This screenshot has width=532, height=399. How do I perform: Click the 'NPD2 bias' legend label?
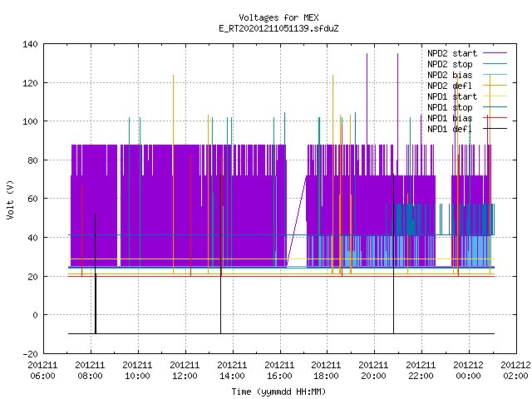(450, 75)
